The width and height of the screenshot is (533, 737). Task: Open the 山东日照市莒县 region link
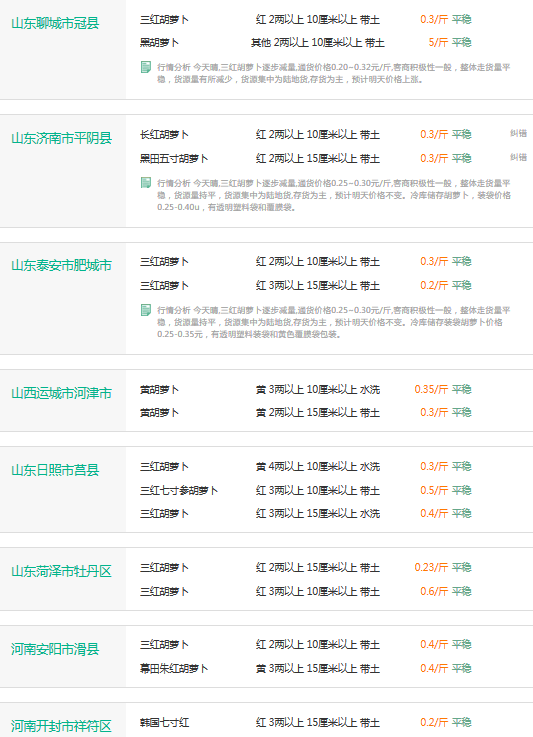pyautogui.click(x=55, y=470)
